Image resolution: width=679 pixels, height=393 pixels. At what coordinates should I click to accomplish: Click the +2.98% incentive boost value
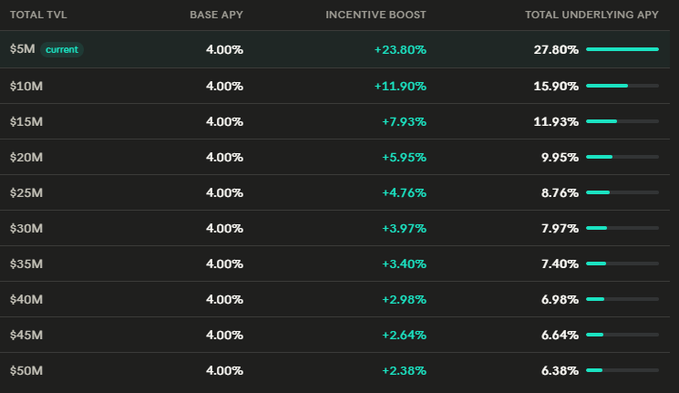[x=404, y=299]
